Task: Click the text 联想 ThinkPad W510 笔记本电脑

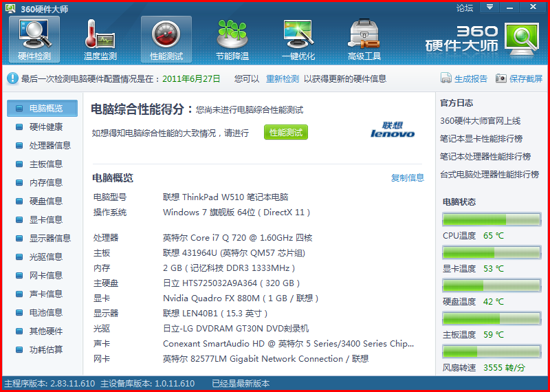Action: click(x=225, y=197)
